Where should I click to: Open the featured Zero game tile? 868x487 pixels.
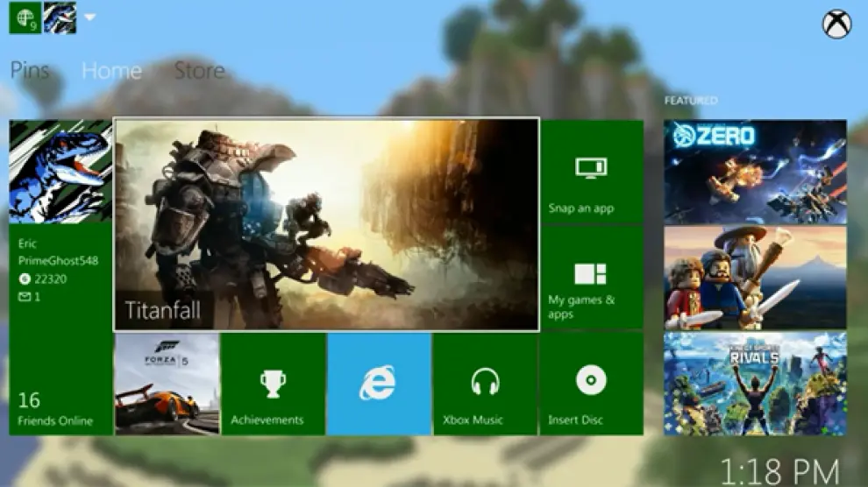[x=755, y=172]
